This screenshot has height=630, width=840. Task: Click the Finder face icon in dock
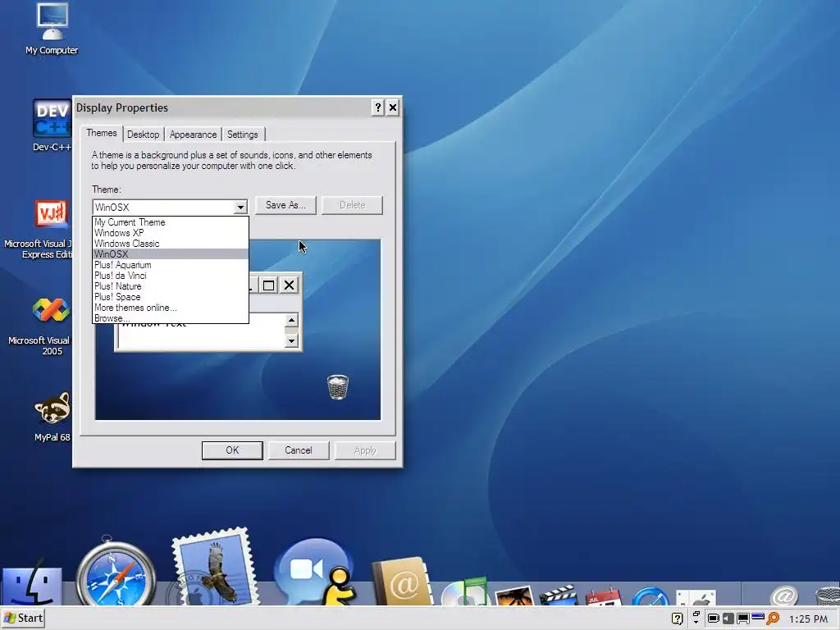coord(32,585)
